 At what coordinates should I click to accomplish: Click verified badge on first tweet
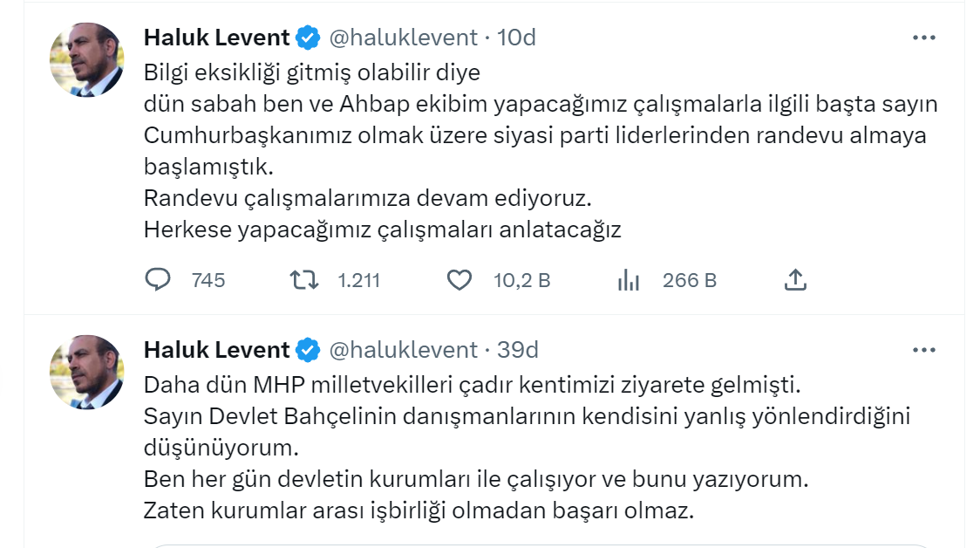[308, 38]
